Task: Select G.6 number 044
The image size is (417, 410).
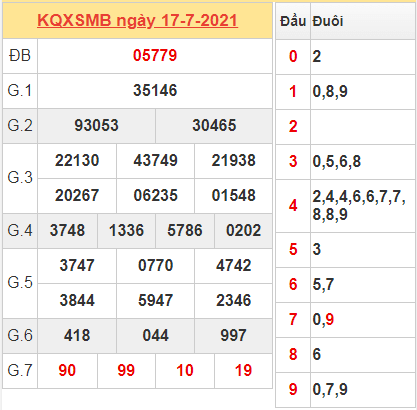Action: tap(155, 335)
